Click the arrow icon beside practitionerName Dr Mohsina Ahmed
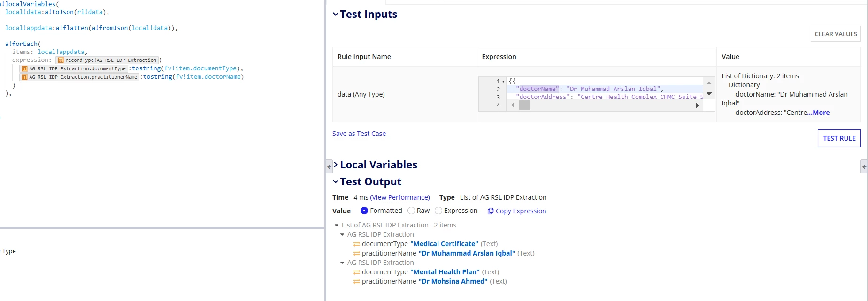Viewport: 868px width, 301px height. (x=357, y=281)
